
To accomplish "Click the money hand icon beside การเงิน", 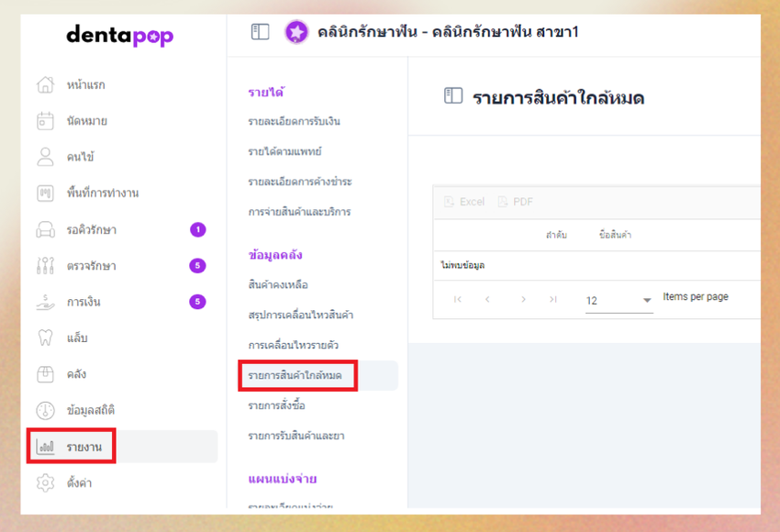I will click(45, 302).
